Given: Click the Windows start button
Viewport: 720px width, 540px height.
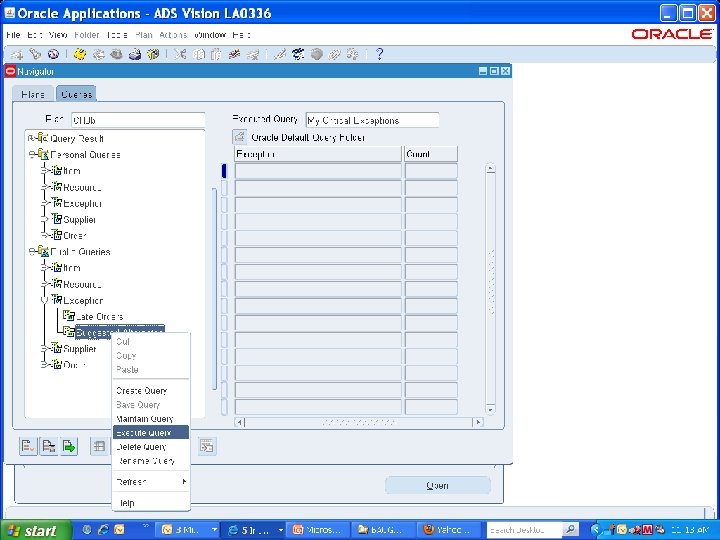Looking at the screenshot, I should 35,531.
